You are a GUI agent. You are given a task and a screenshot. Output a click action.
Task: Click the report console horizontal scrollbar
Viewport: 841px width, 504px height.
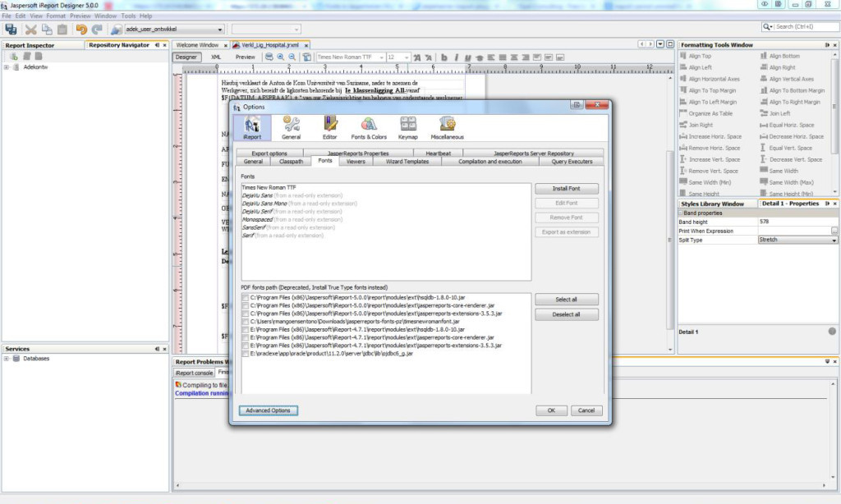(x=500, y=486)
